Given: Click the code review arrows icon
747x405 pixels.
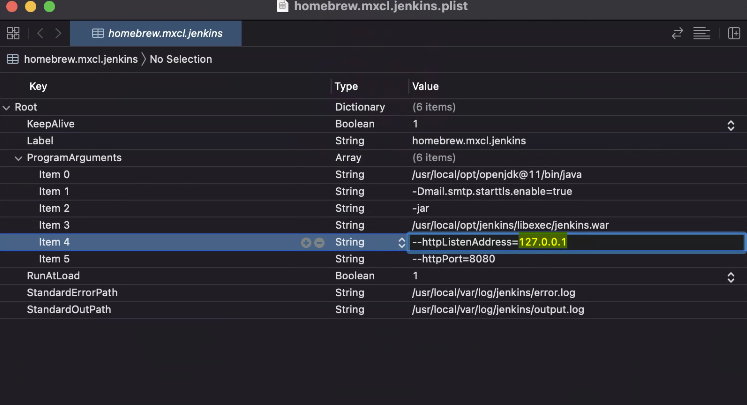Looking at the screenshot, I should coord(677,33).
